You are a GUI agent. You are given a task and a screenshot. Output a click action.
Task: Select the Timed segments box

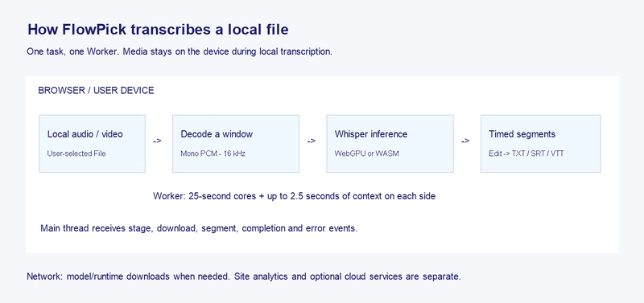click(540, 144)
